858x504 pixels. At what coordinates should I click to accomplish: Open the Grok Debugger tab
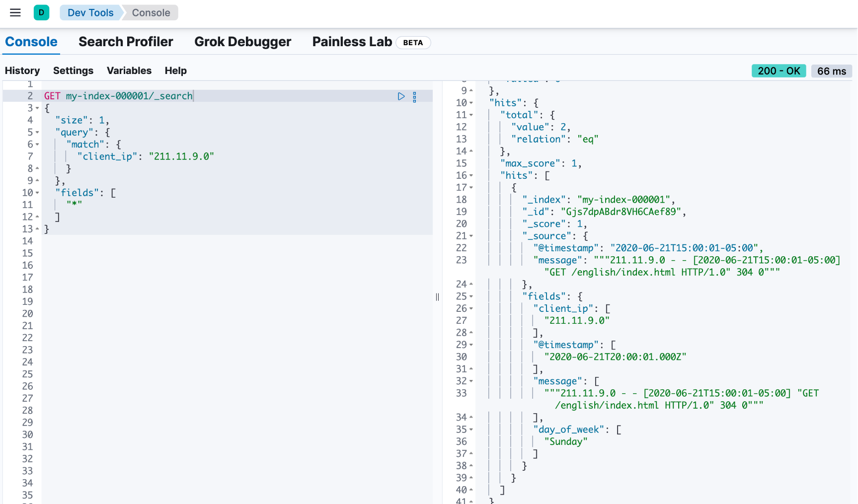(x=242, y=42)
